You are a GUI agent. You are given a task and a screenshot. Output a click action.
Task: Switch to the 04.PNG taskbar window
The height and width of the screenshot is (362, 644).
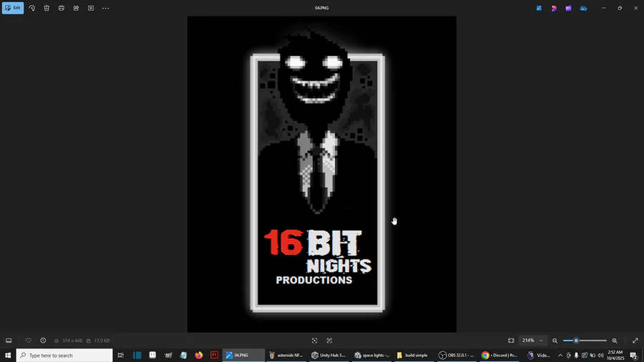click(x=243, y=356)
